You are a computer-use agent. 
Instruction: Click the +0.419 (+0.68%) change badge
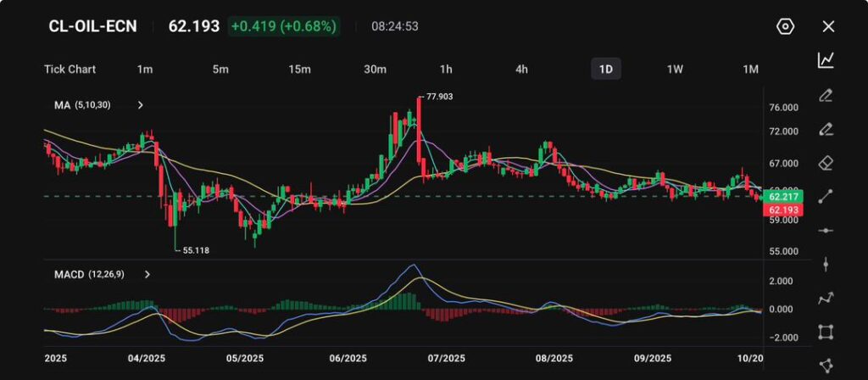click(x=284, y=26)
